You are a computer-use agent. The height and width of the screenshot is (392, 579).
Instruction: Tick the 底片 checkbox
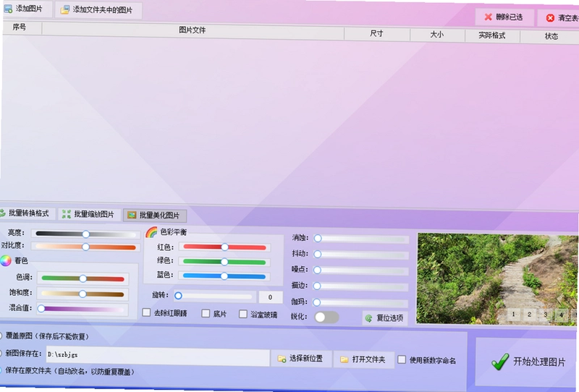pos(206,313)
